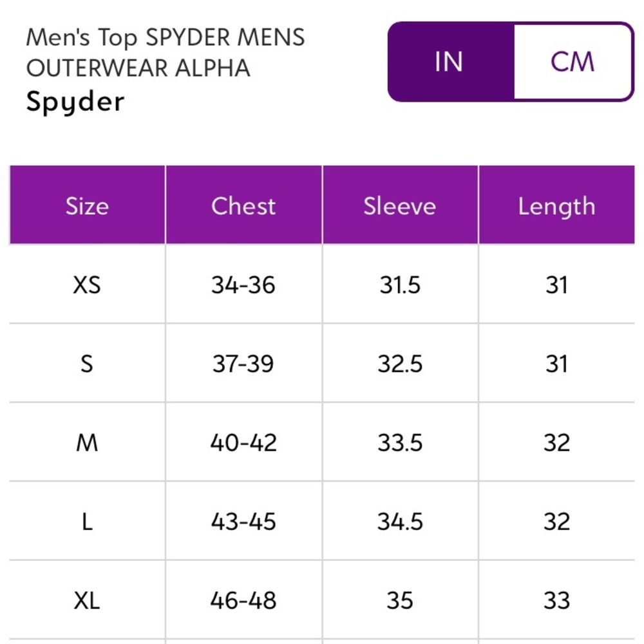Select the S size row label
Screen dimensions: 644x644
(x=87, y=364)
